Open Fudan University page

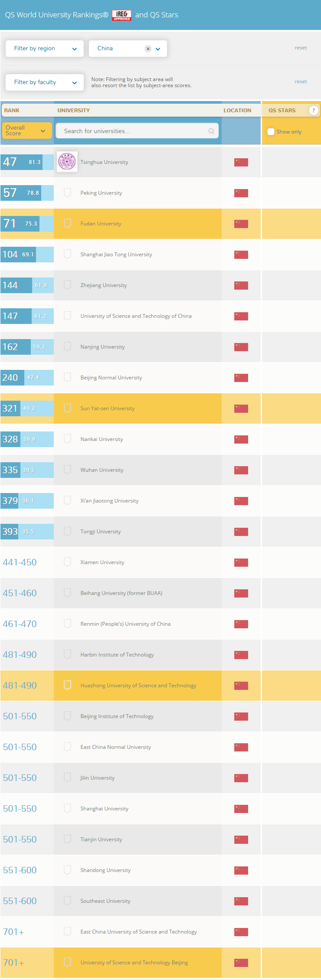[101, 224]
